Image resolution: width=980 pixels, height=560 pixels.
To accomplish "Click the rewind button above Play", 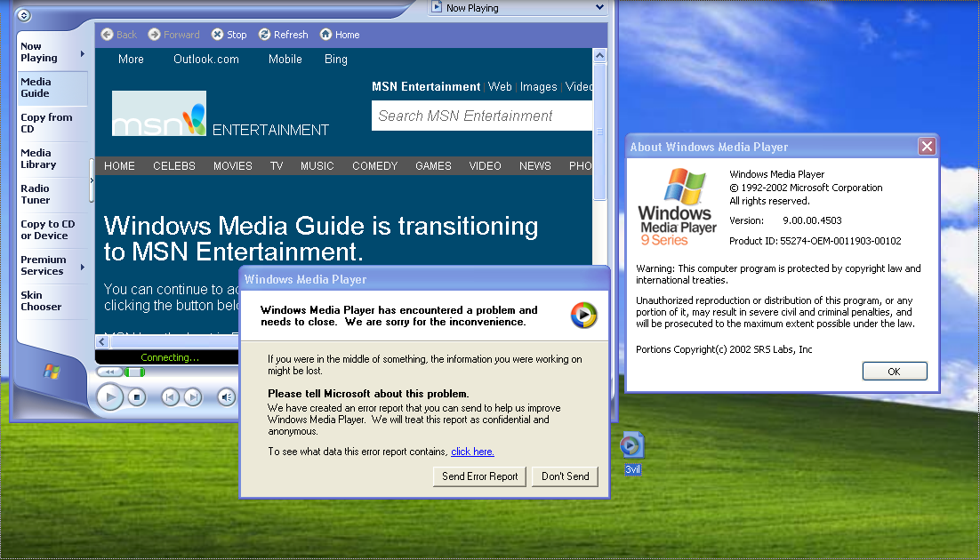I will 109,372.
